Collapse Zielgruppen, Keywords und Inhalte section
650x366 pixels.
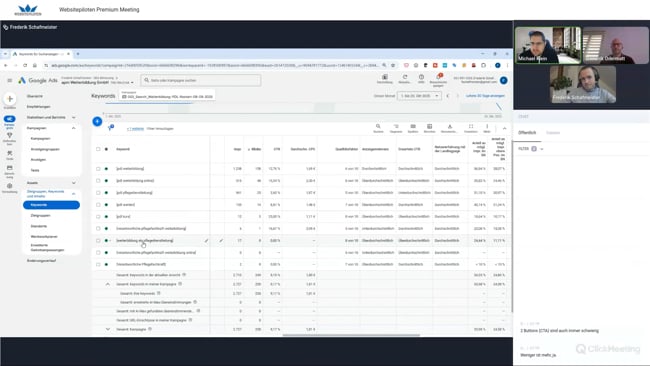click(73, 194)
